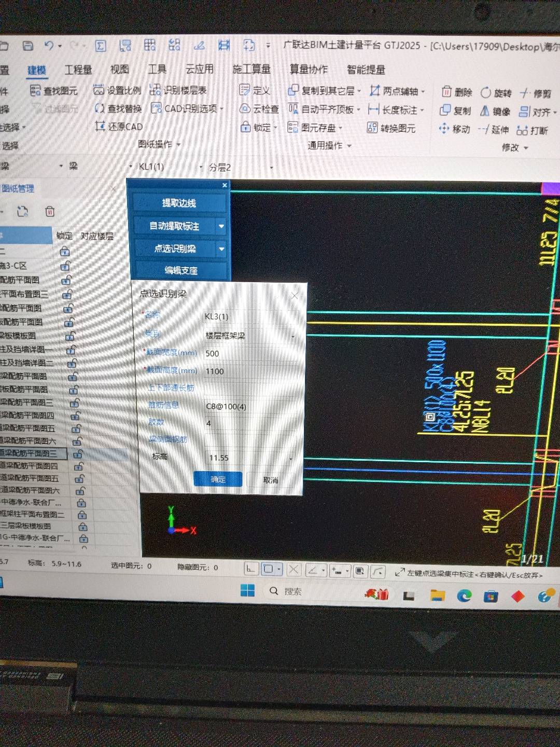Select 自动平齐顶板 tool
Viewport: 560px width, 747px height.
(325, 109)
